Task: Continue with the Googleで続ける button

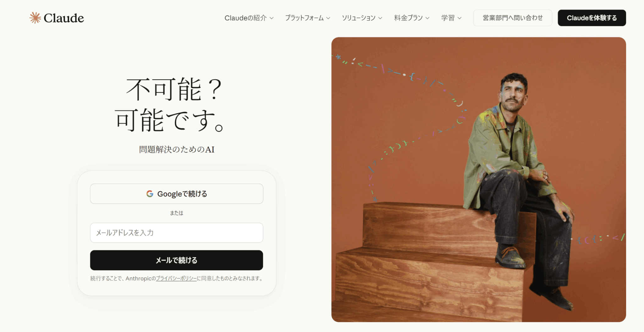Action: (176, 194)
